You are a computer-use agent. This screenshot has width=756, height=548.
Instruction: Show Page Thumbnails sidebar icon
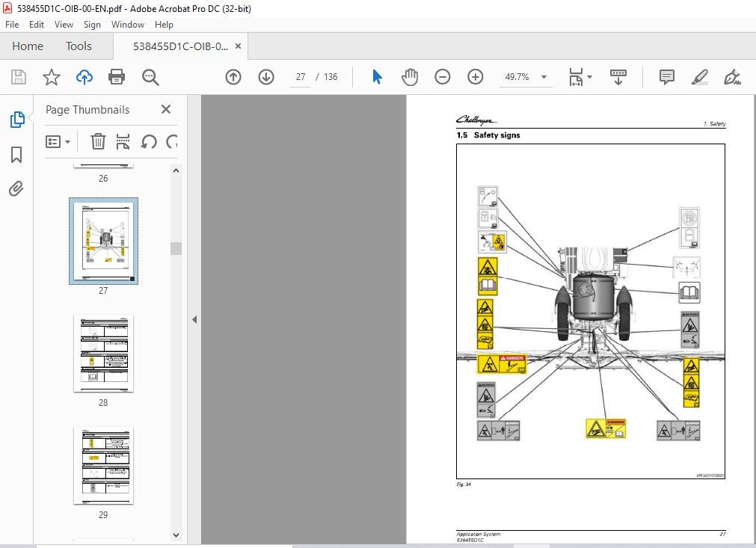click(17, 120)
